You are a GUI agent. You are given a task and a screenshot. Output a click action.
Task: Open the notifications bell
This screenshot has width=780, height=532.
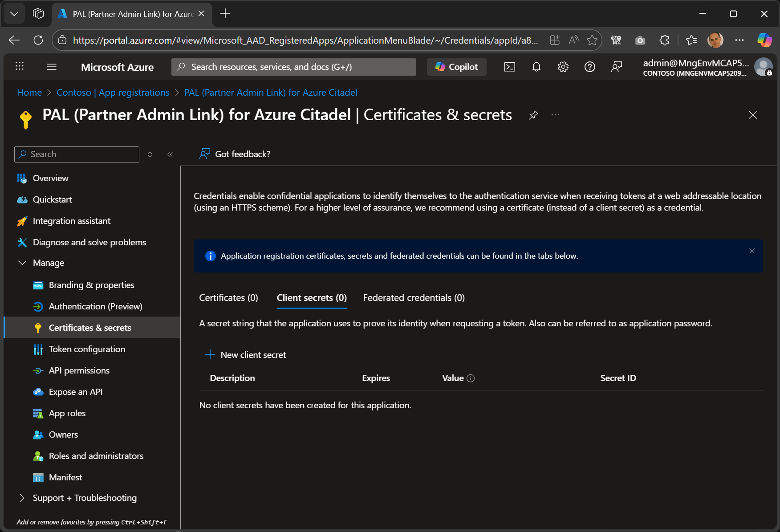[536, 67]
